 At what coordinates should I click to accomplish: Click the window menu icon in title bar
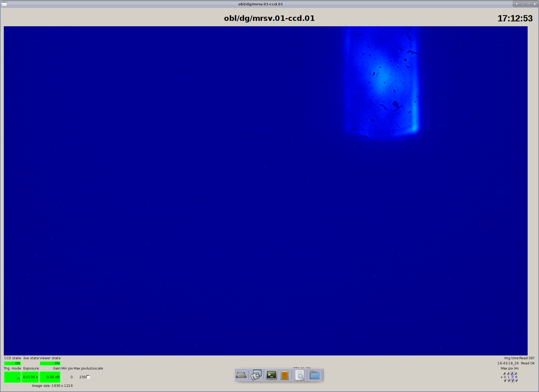click(4, 4)
